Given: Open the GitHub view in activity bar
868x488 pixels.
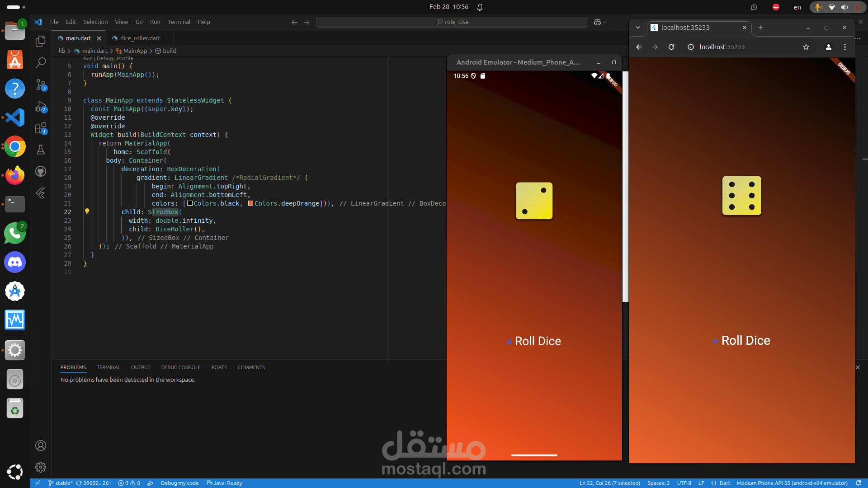Looking at the screenshot, I should pyautogui.click(x=41, y=171).
